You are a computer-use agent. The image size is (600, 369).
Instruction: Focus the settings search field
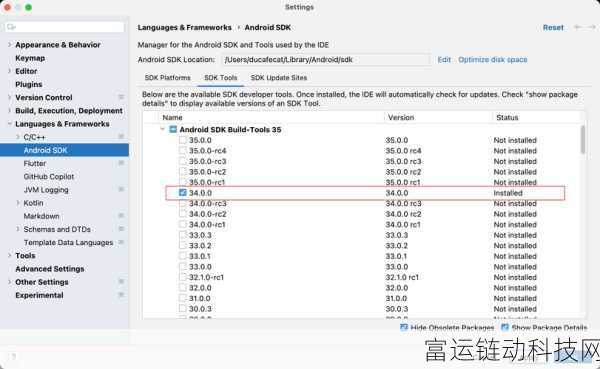pos(65,27)
